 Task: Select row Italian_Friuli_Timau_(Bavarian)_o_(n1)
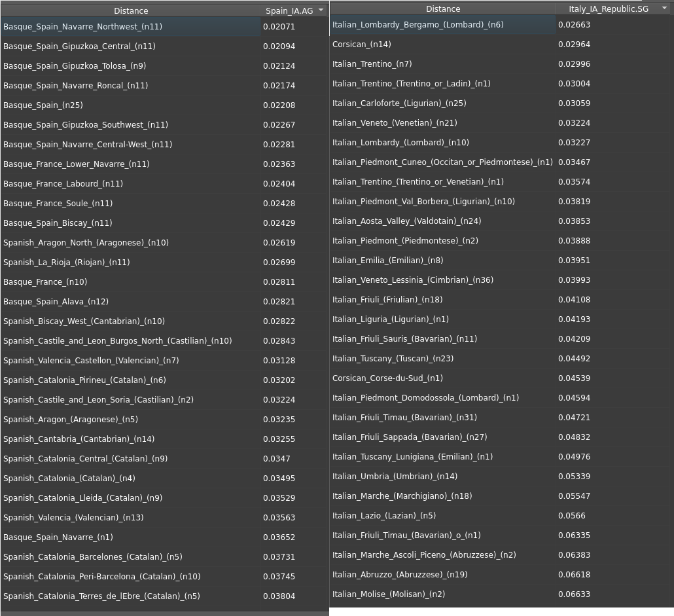(x=501, y=535)
